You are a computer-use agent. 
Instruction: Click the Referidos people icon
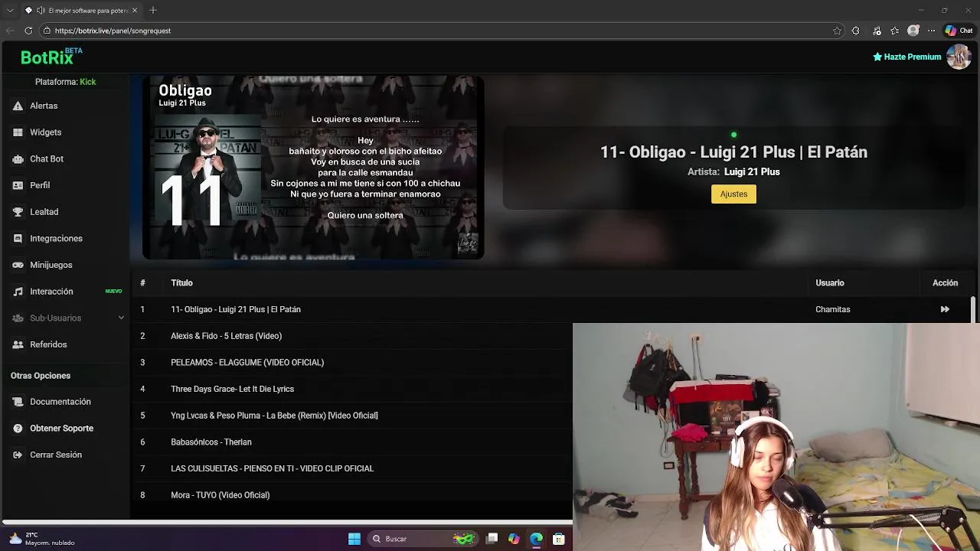point(18,344)
